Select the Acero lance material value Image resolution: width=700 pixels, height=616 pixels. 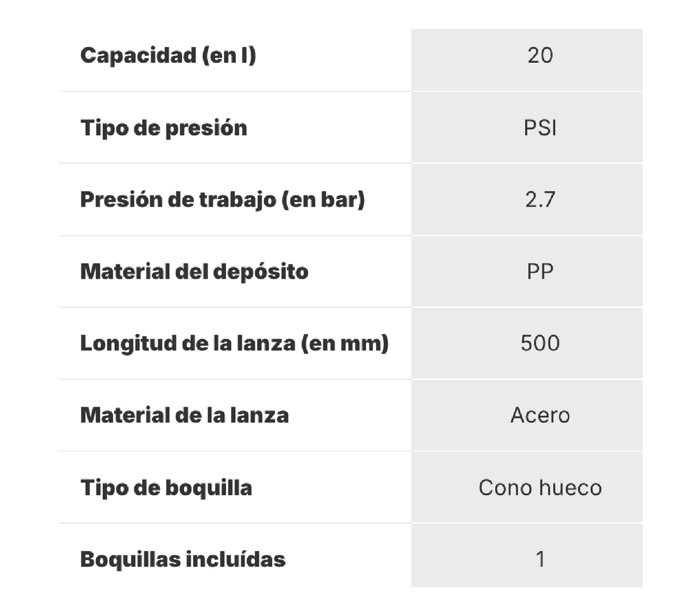pos(540,415)
